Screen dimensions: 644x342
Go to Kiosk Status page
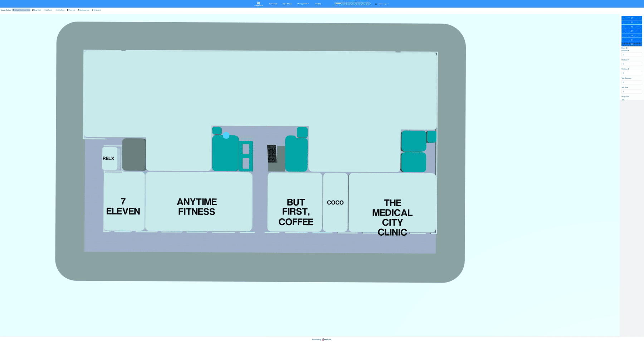click(287, 4)
